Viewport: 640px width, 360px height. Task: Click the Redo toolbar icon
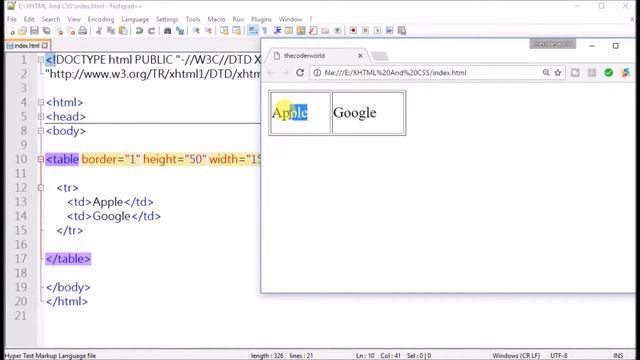coord(151,31)
